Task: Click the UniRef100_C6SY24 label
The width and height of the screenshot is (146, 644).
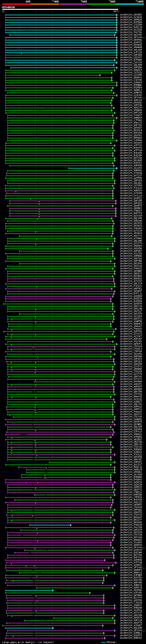Action: [131, 63]
